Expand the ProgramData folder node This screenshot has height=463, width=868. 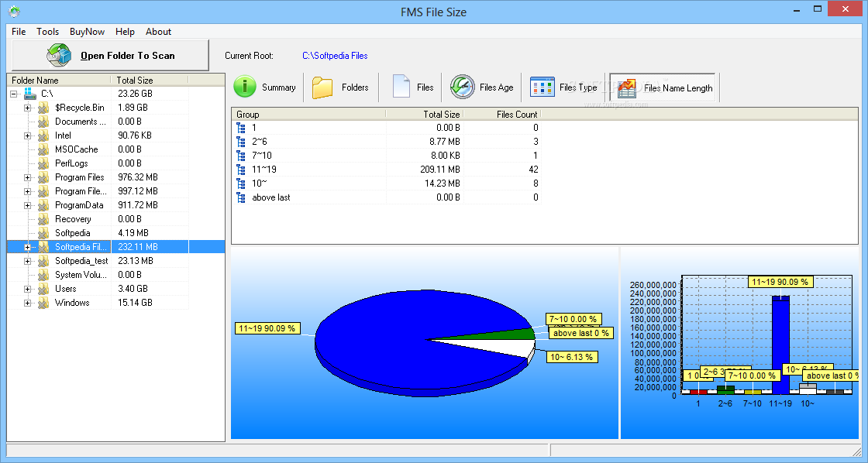point(27,205)
